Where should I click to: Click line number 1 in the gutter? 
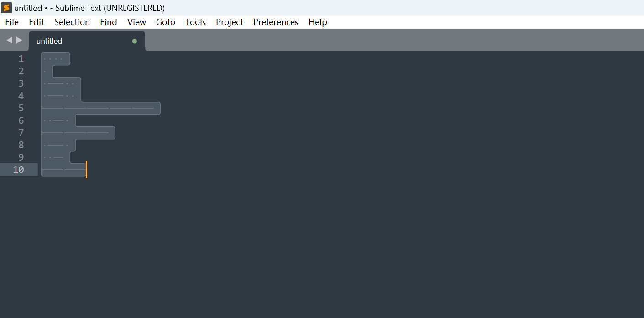coord(21,59)
